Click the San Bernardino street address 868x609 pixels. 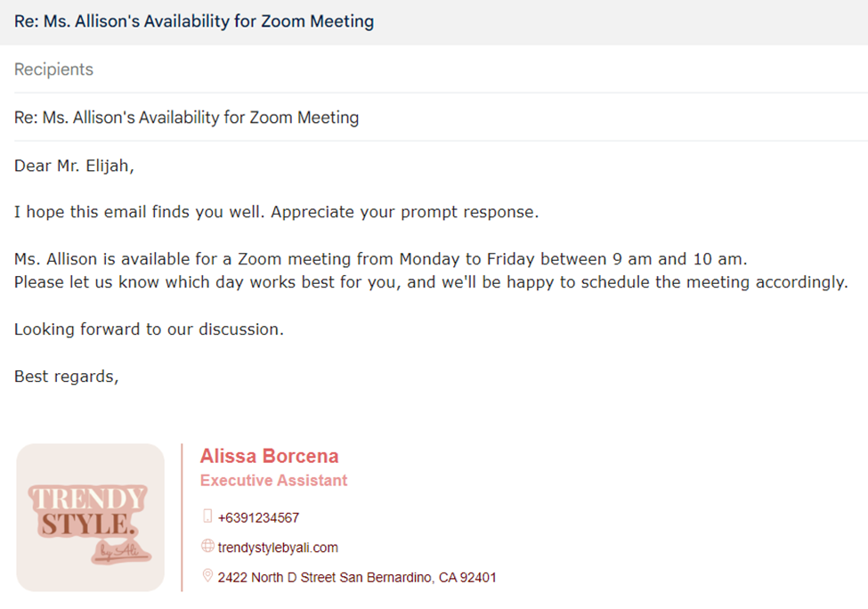point(357,577)
